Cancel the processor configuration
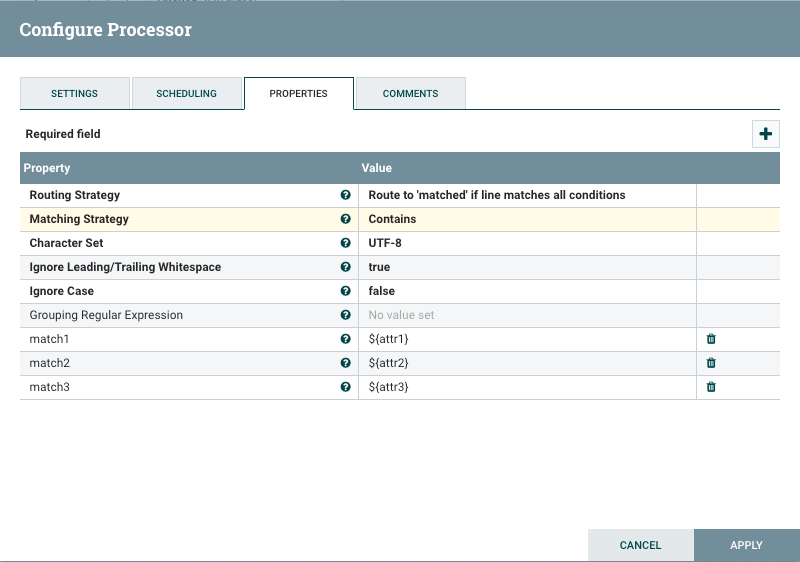Screen dimensions: 800x562 [640, 545]
